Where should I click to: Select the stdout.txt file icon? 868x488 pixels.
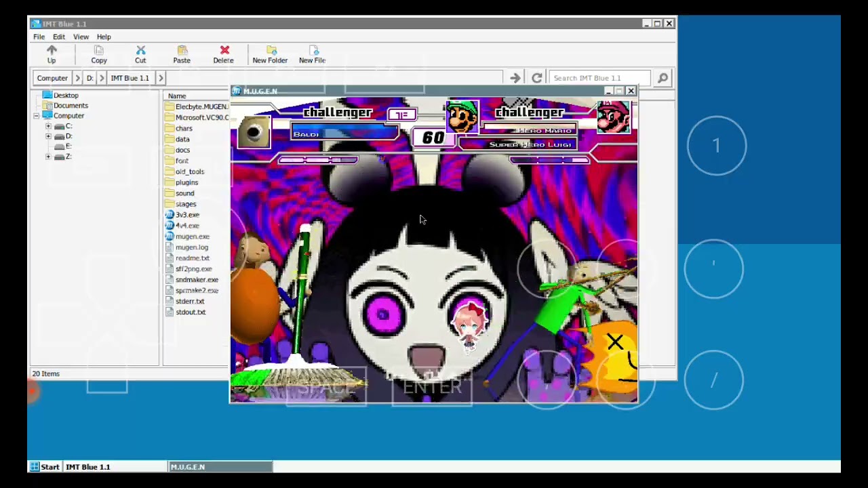click(170, 312)
